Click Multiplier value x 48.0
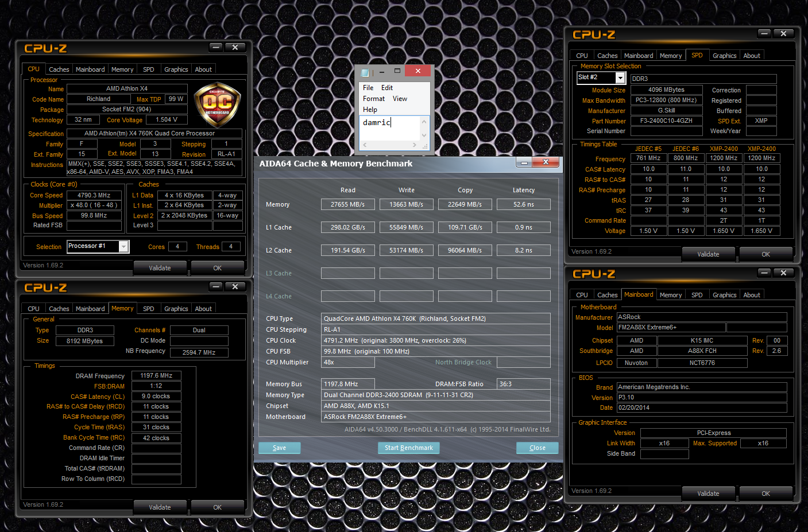 coord(94,205)
